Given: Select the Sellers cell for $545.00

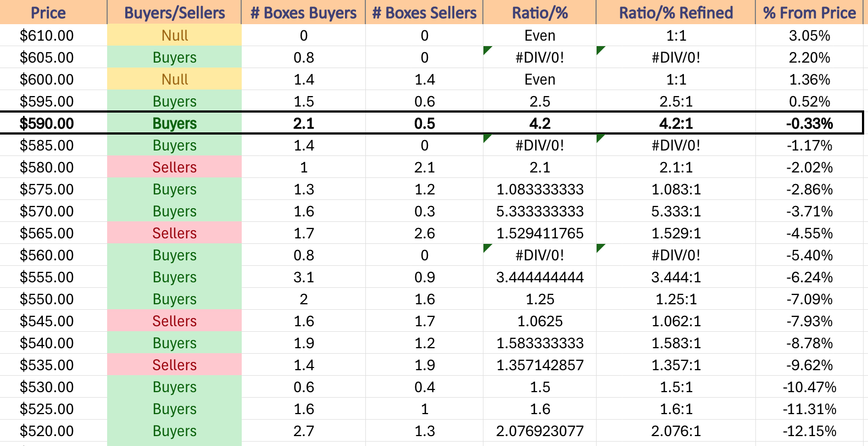Looking at the screenshot, I should pos(174,321).
